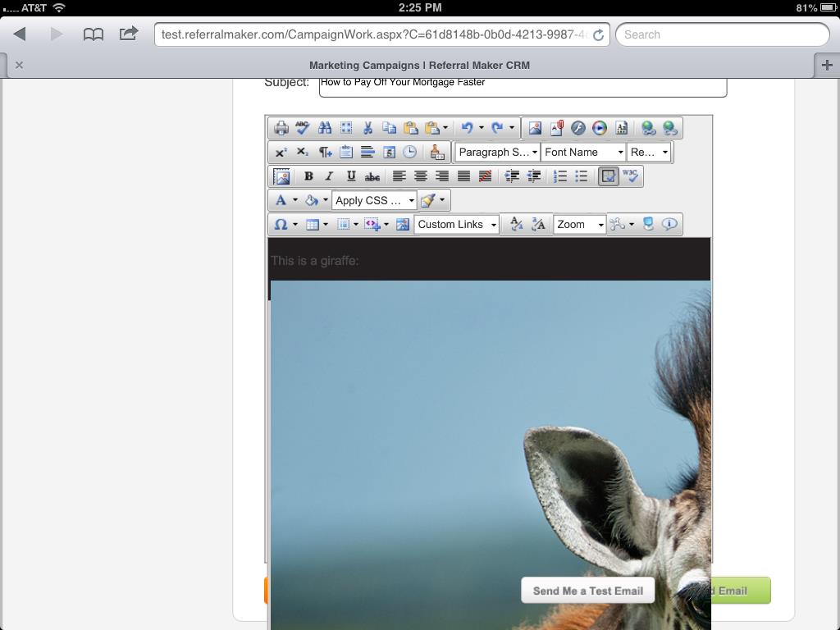Click the Copy icon
Screen dimensions: 840x630
pos(389,128)
